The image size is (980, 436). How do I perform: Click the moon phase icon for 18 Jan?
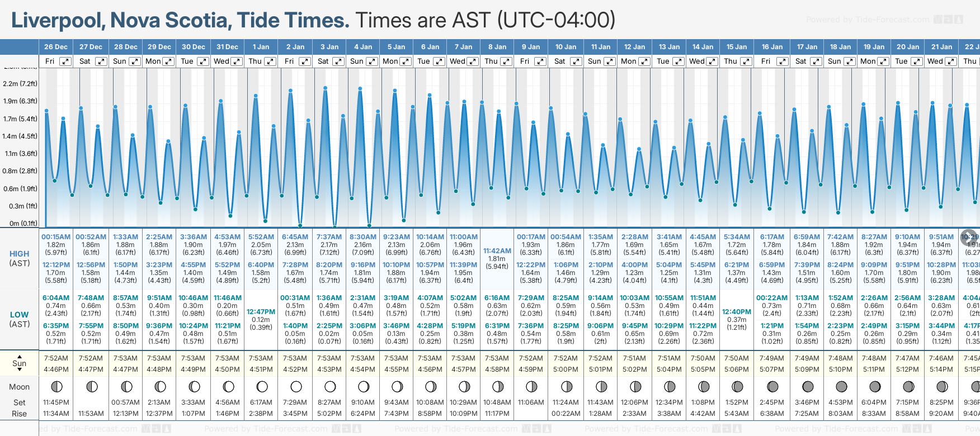click(x=841, y=387)
